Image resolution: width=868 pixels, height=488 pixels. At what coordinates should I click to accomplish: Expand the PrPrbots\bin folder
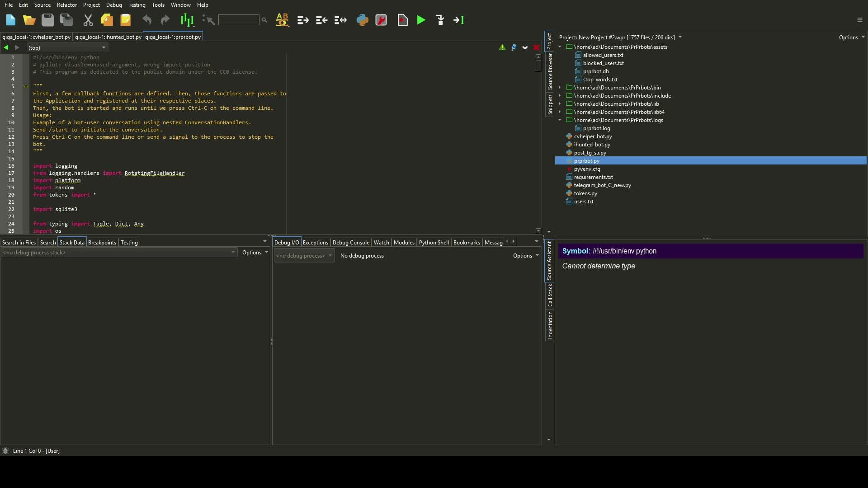[560, 88]
